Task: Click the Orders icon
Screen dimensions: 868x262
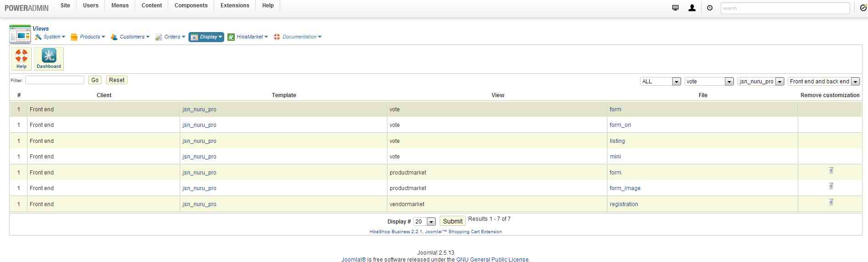Action: pos(159,37)
